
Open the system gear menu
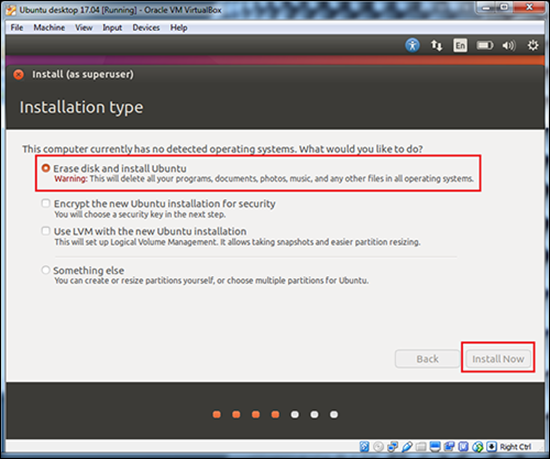click(533, 45)
